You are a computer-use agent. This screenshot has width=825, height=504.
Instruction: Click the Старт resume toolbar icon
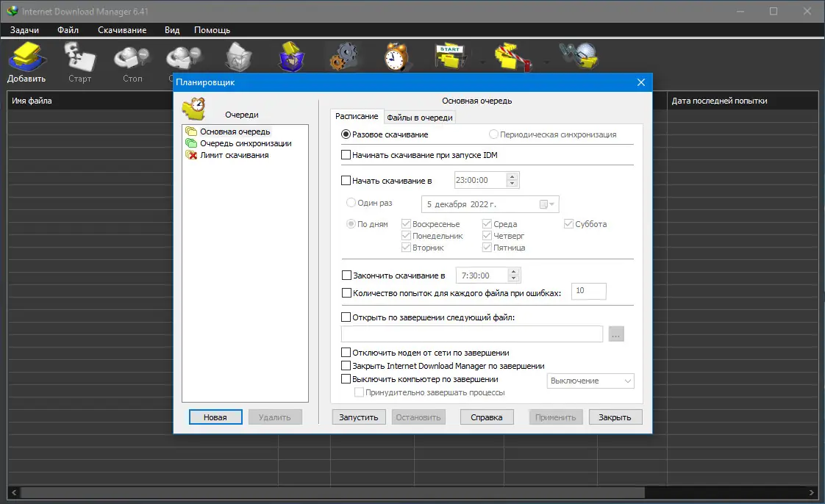(79, 57)
